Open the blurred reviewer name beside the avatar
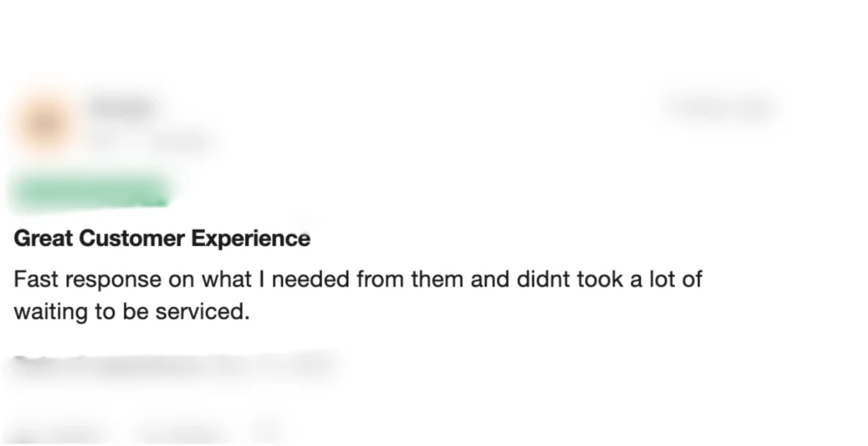The width and height of the screenshot is (868, 446). 122,105
